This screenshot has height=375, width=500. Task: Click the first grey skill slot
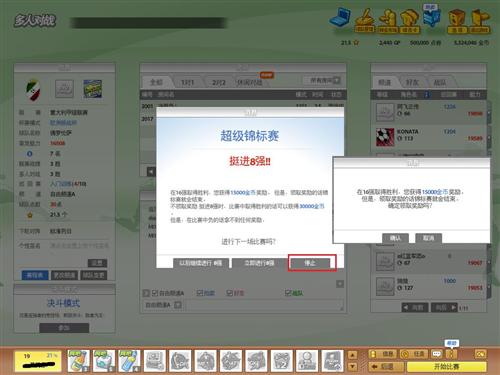pyautogui.click(x=155, y=361)
